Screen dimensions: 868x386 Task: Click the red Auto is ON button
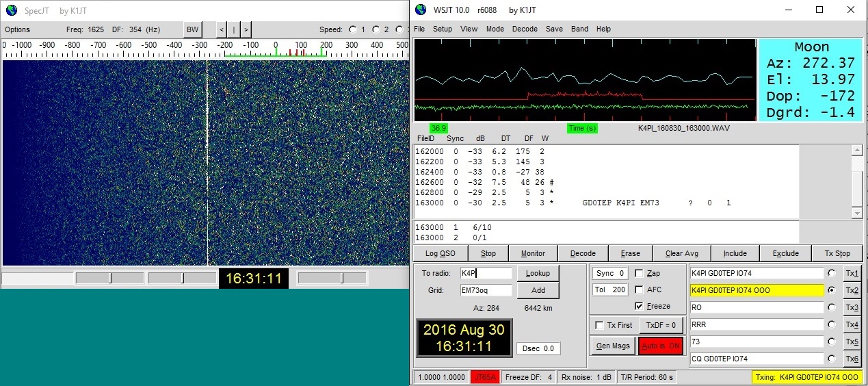(x=660, y=346)
